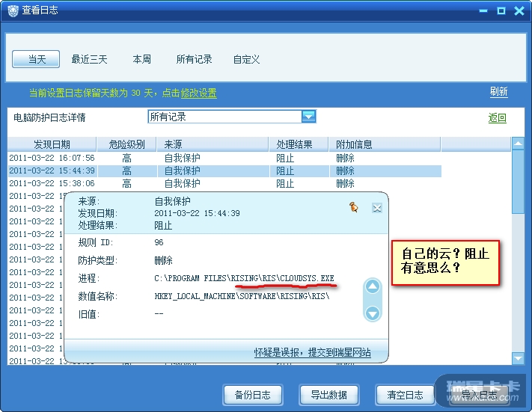
Task: Click the 导入日志 button
Action: click(x=479, y=395)
